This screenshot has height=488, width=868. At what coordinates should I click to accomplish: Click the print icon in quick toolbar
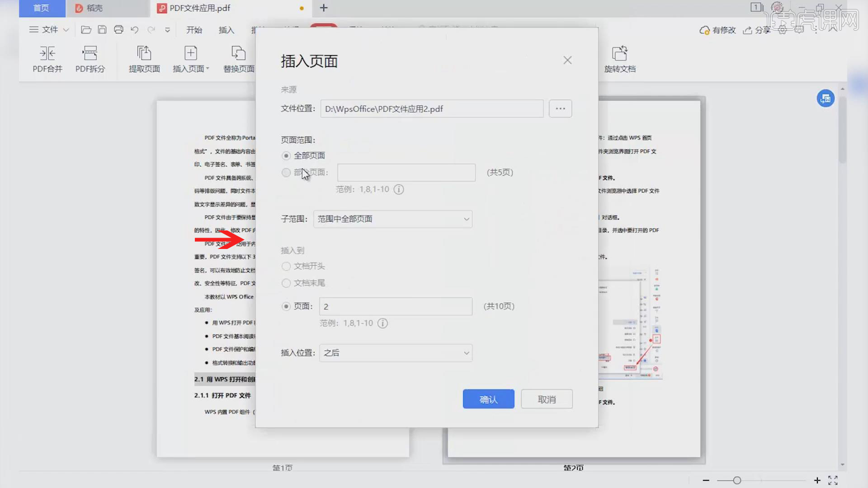[x=118, y=30]
